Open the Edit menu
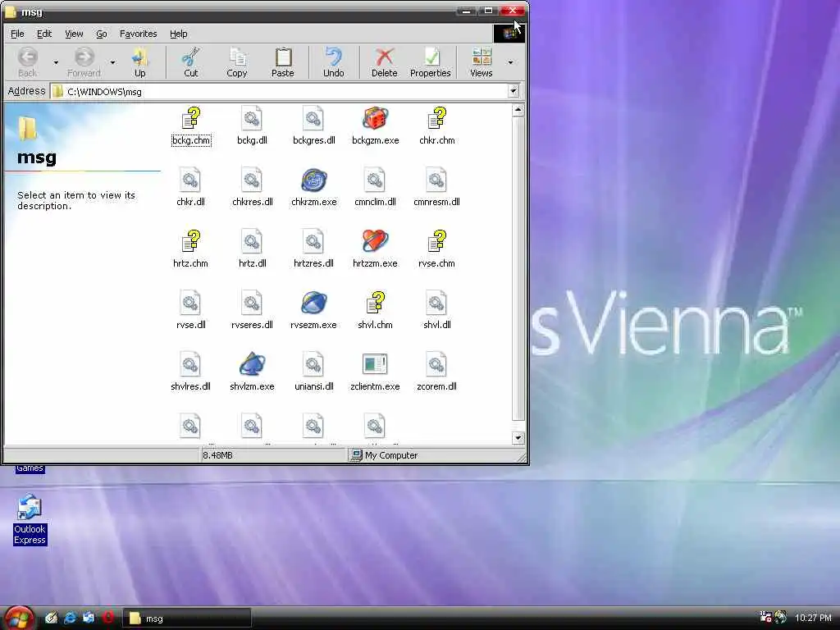 tap(44, 34)
